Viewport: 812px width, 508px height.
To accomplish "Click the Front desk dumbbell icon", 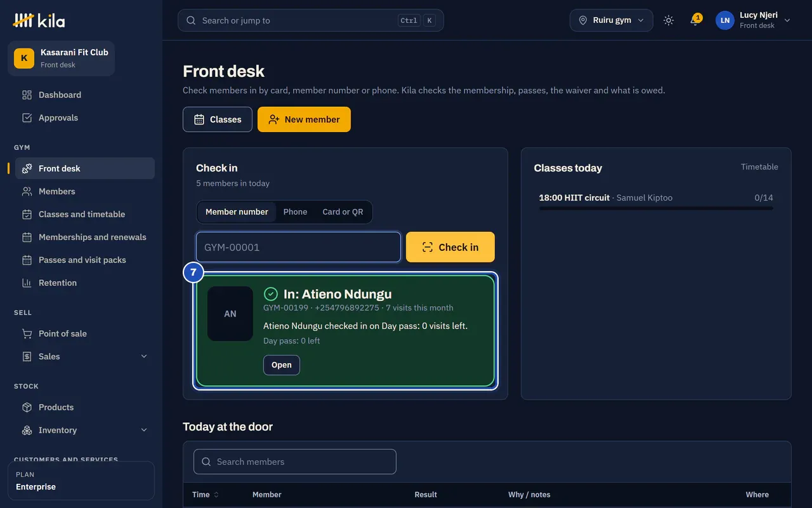I will (27, 168).
